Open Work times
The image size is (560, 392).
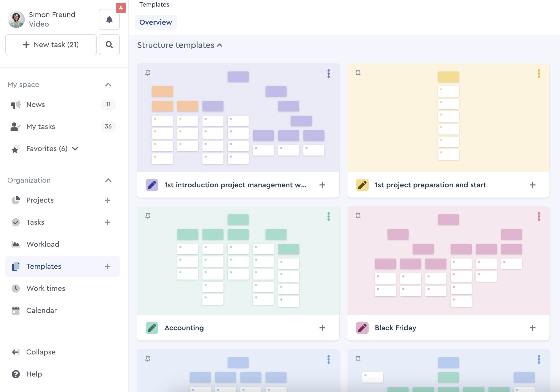pyautogui.click(x=46, y=288)
